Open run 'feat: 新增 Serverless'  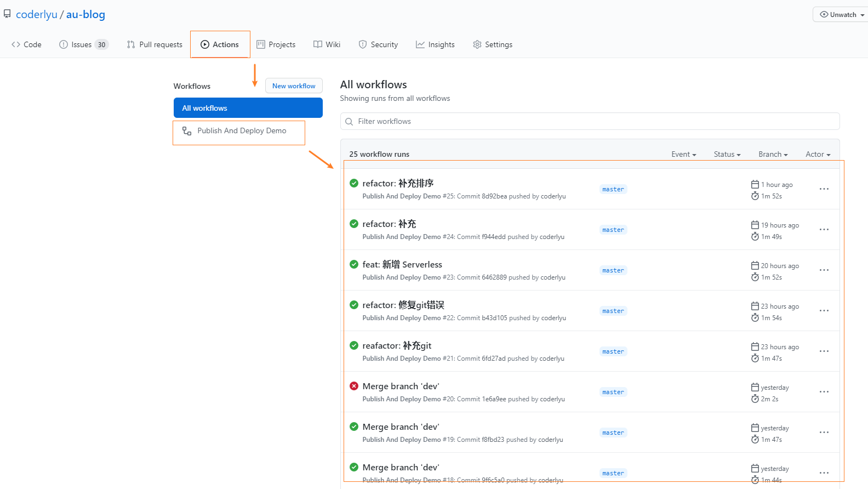point(402,264)
